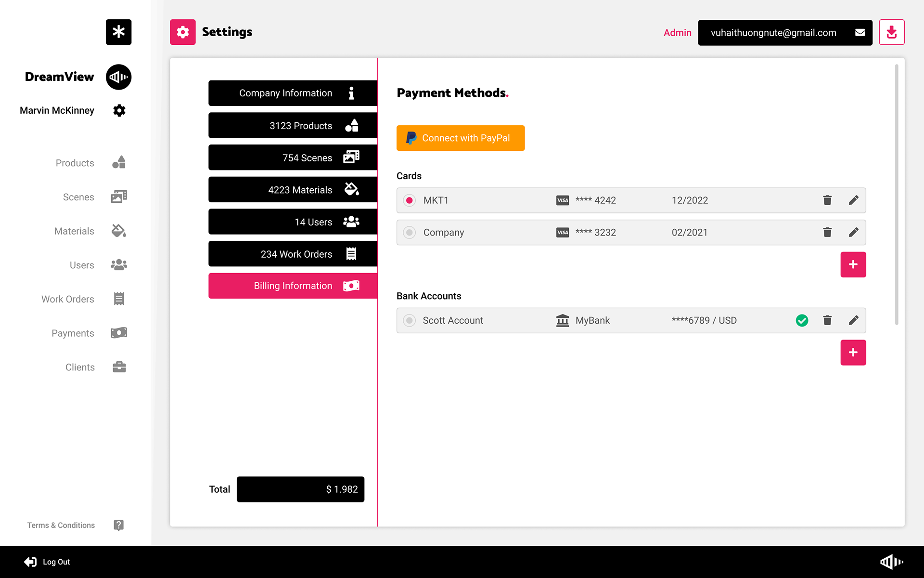Open user settings gear beside Marvin McKinney
The height and width of the screenshot is (578, 924).
[119, 111]
